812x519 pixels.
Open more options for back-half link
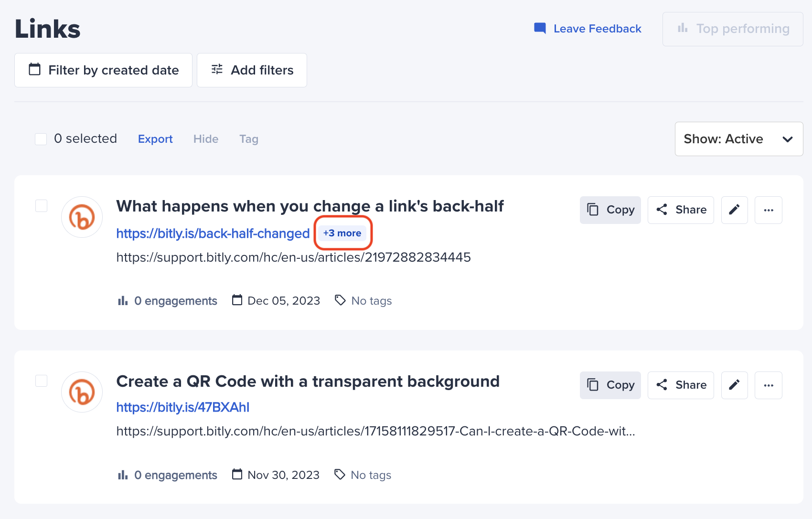[x=769, y=210]
